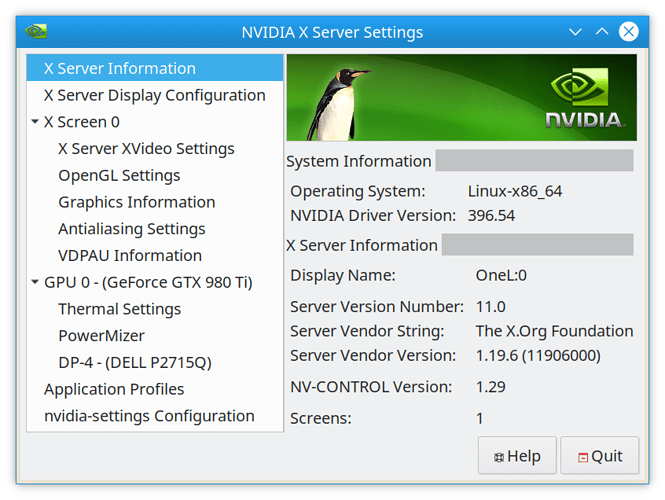
Task: Collapse the X Screen 0 tree node
Action: click(35, 122)
